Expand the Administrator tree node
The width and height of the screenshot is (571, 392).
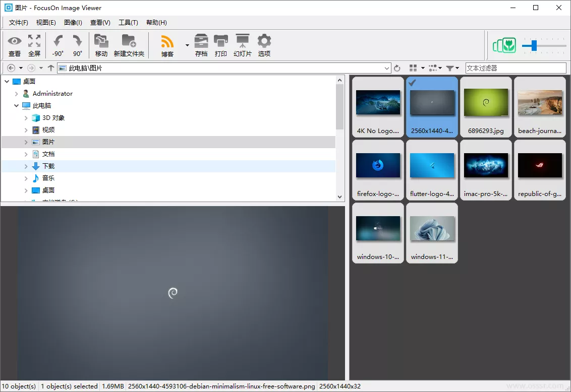pos(16,94)
